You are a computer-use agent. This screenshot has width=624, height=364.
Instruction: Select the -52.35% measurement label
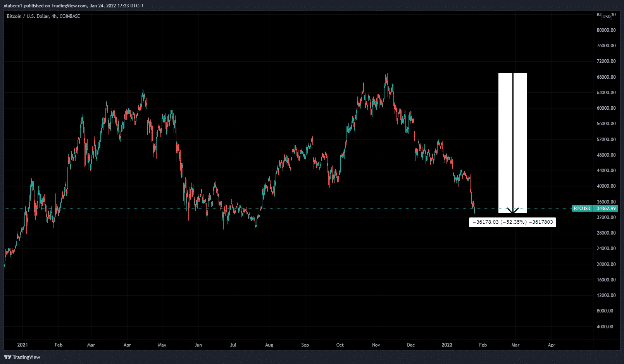512,222
